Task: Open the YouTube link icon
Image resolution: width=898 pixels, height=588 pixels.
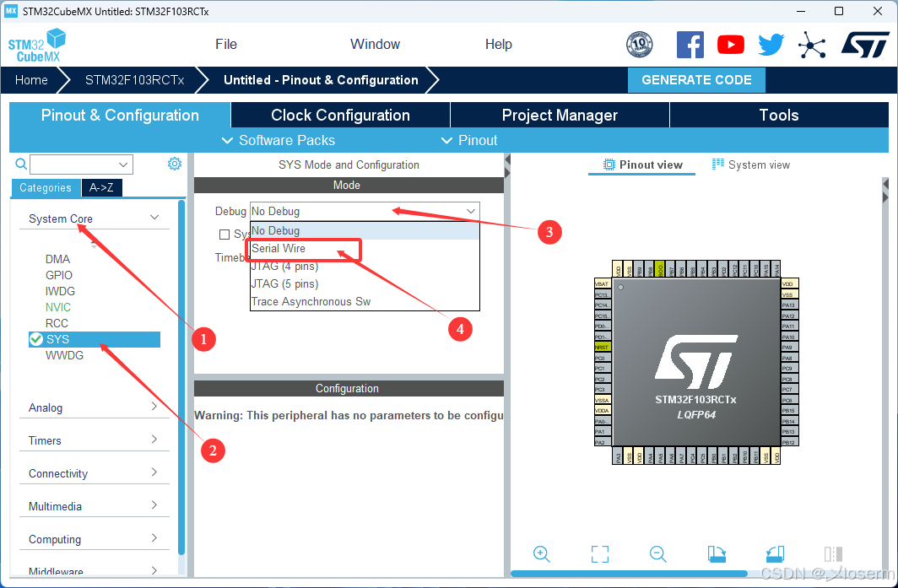Action: click(730, 45)
